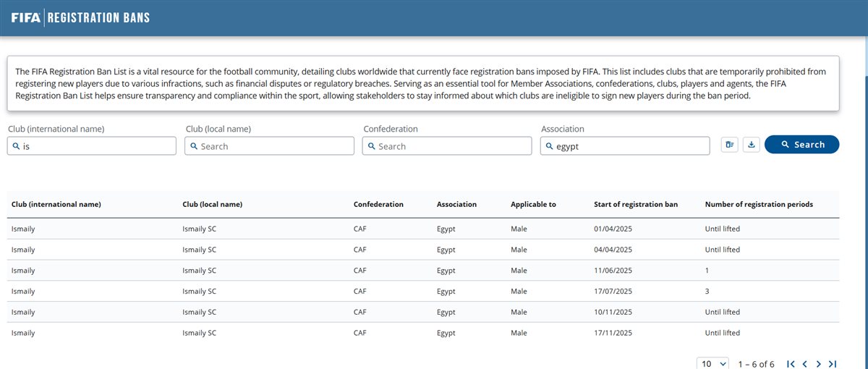This screenshot has width=868, height=369.
Task: Click magnifier icon in Association field
Action: coord(549,146)
